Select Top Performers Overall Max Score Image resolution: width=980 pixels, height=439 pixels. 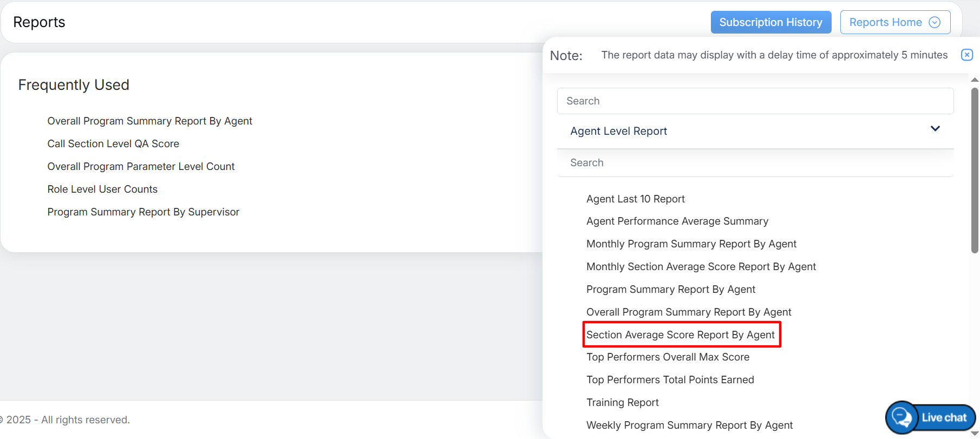[x=668, y=357]
